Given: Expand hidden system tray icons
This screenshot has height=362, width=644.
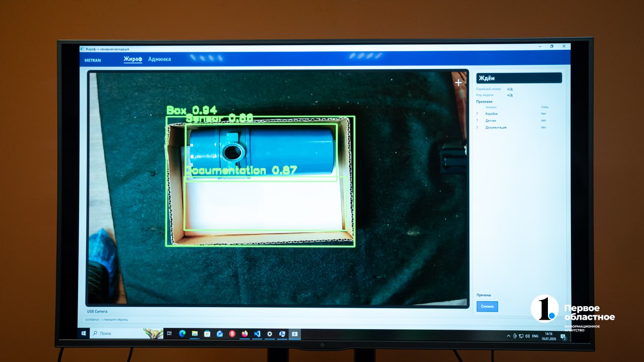Looking at the screenshot, I should (x=509, y=336).
